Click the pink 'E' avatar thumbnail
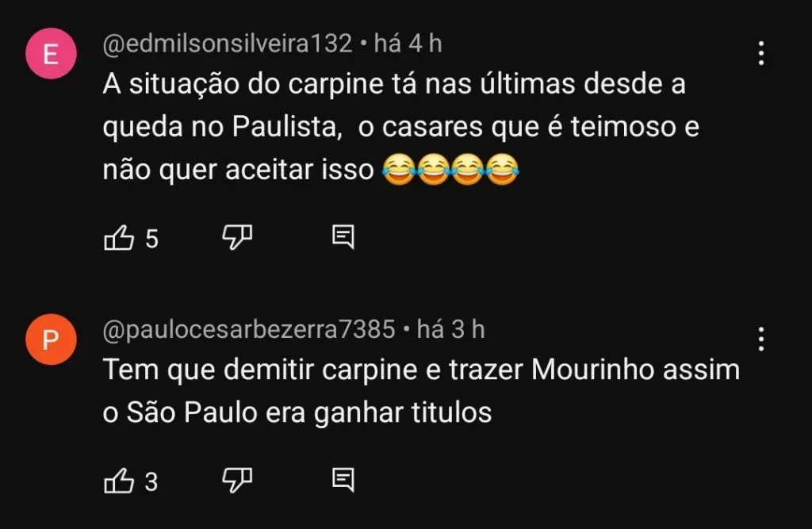This screenshot has height=529, width=812. (x=51, y=55)
